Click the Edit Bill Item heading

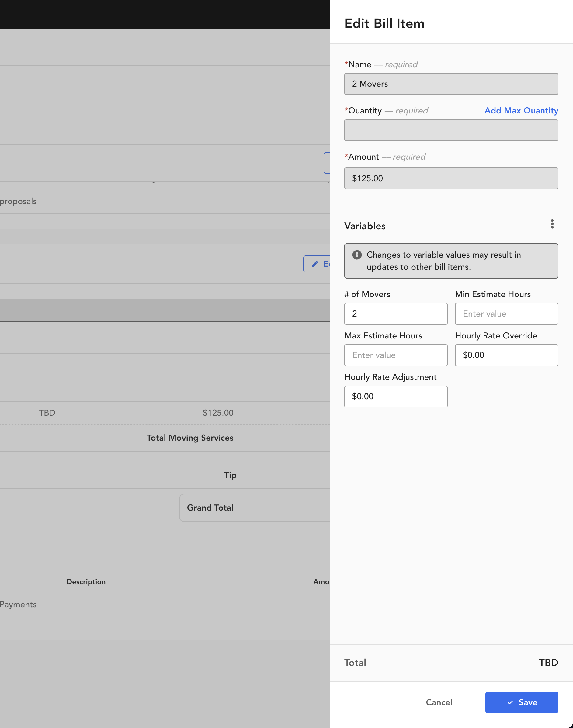(x=384, y=23)
